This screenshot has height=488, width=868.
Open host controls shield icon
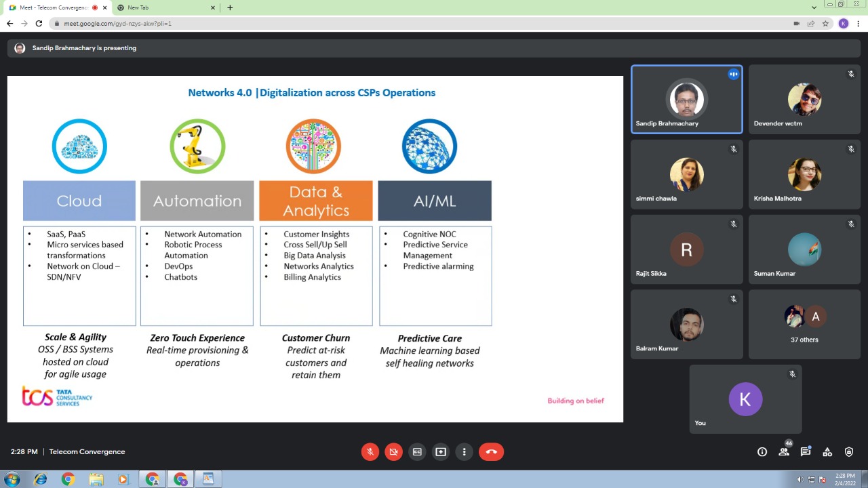point(849,452)
